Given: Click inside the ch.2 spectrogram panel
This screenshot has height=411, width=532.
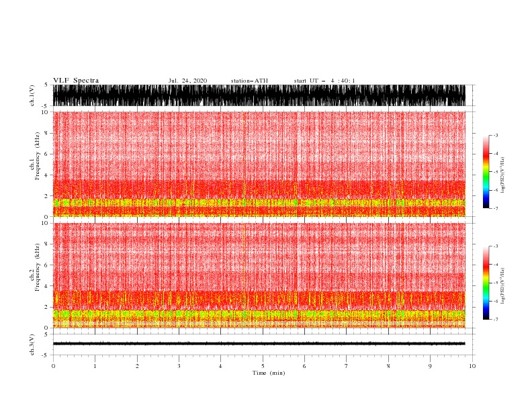Looking at the screenshot, I should (x=259, y=275).
